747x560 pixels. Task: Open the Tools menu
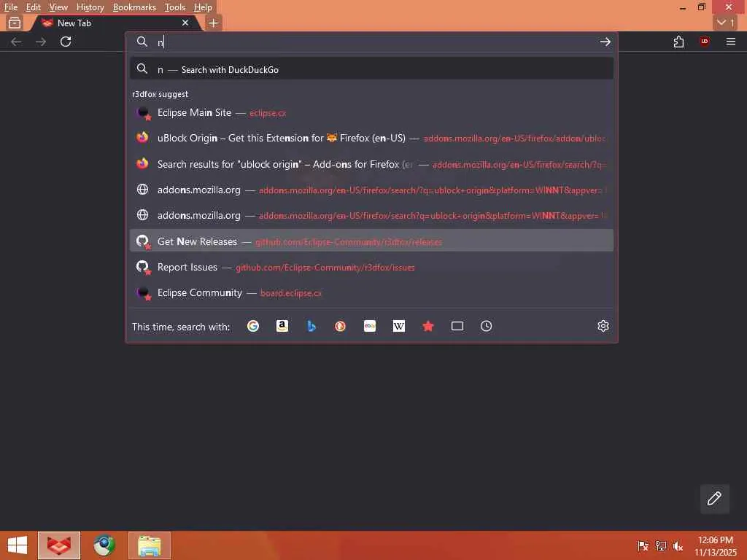tap(175, 7)
